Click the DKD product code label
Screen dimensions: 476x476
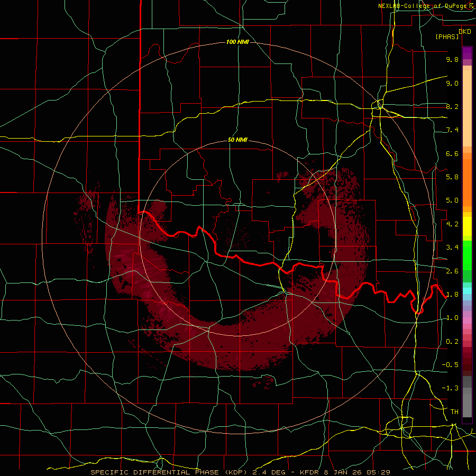[465, 32]
